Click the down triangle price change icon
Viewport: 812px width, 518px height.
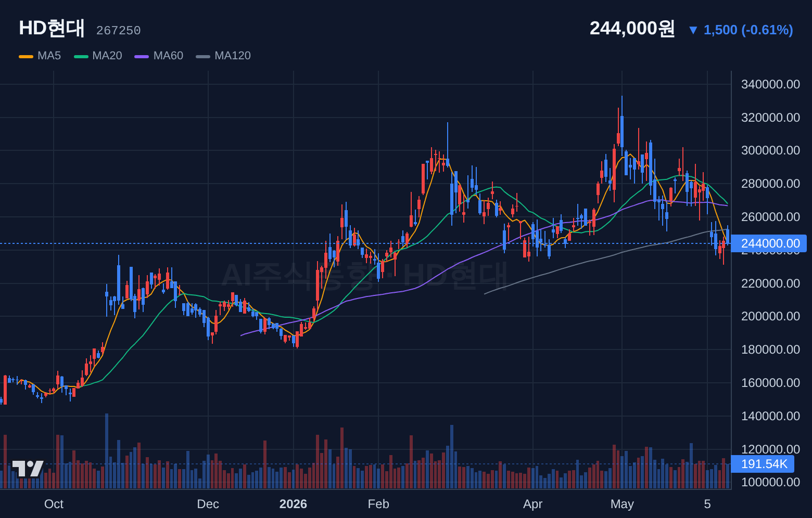693,30
